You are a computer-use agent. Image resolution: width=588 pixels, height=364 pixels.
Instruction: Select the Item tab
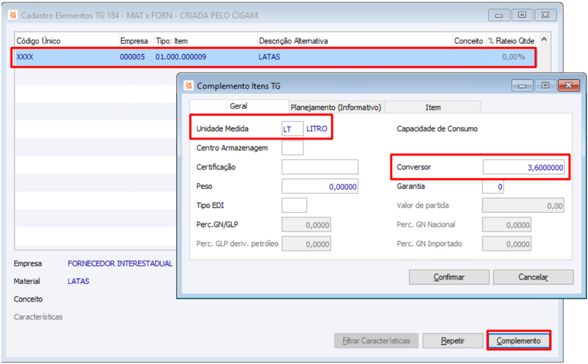click(x=432, y=107)
